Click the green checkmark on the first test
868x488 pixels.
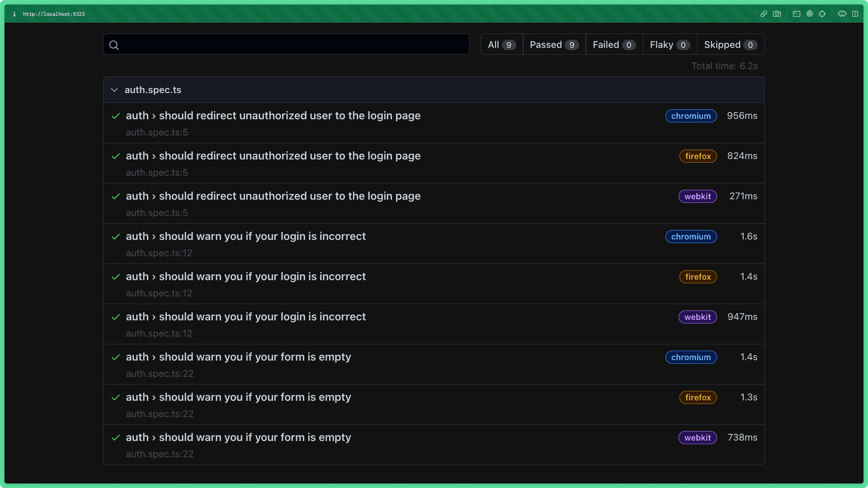(x=116, y=116)
